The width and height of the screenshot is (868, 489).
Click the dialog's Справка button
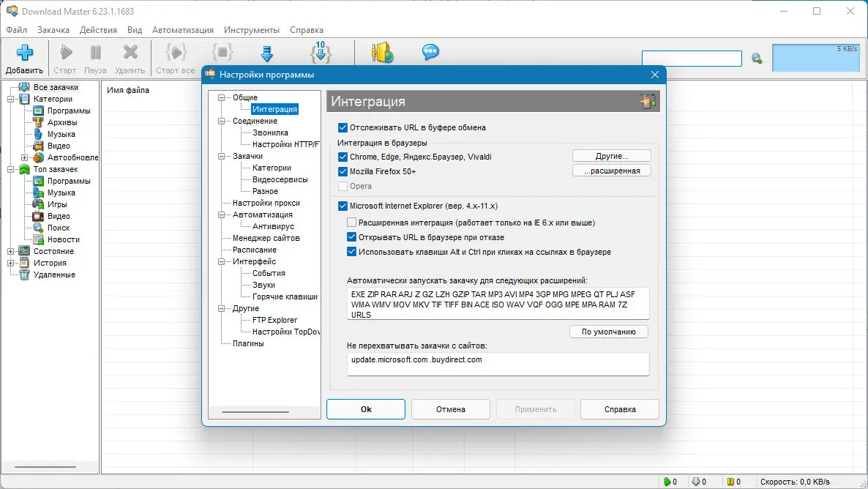(x=620, y=409)
